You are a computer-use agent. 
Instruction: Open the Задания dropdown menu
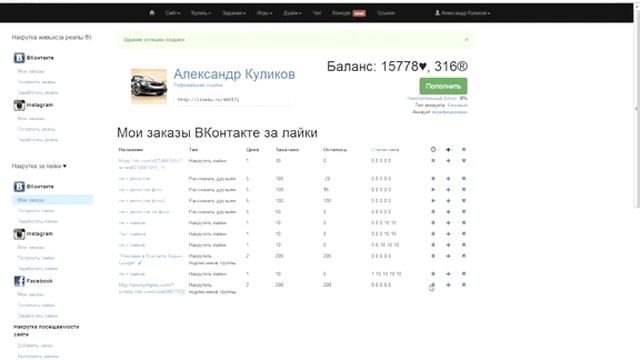[233, 13]
